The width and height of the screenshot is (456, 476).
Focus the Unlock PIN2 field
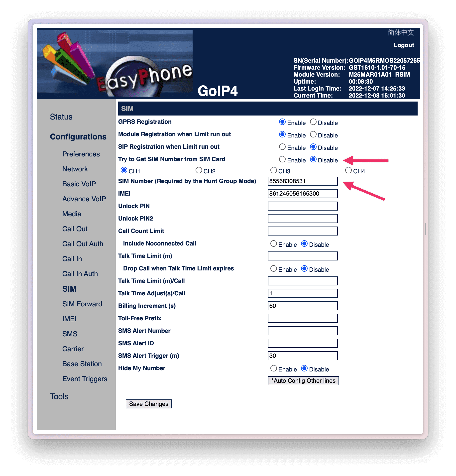pyautogui.click(x=303, y=219)
